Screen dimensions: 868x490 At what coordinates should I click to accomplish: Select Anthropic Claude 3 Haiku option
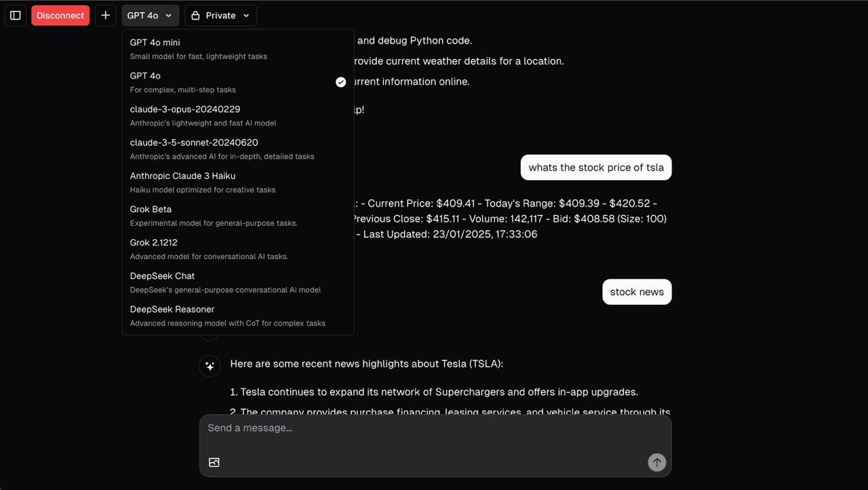[x=238, y=182]
